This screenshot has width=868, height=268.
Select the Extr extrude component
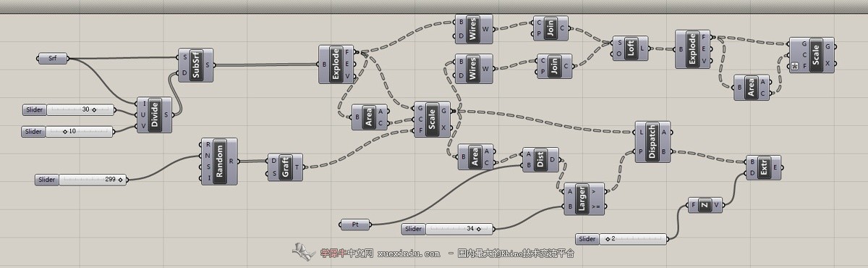(x=763, y=167)
